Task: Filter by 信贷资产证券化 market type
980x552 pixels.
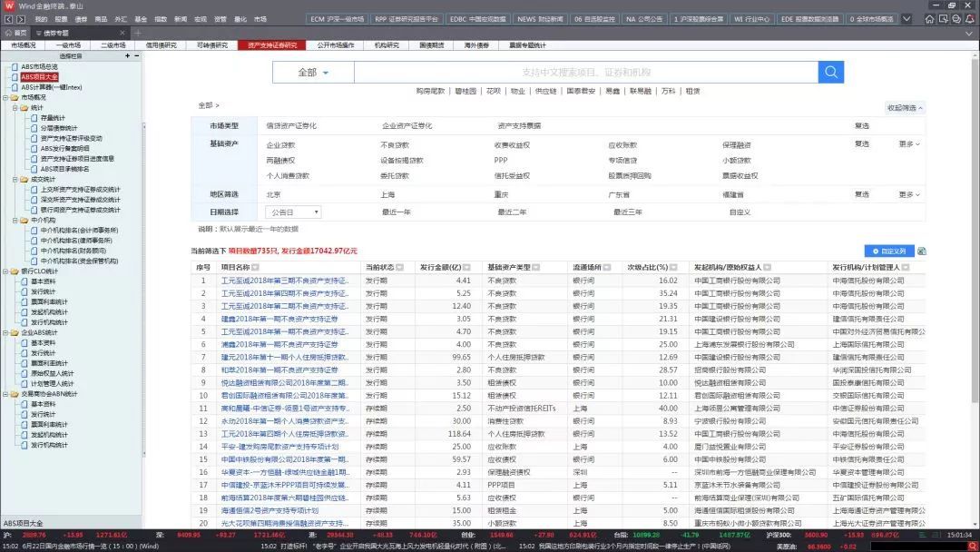Action: (x=291, y=125)
